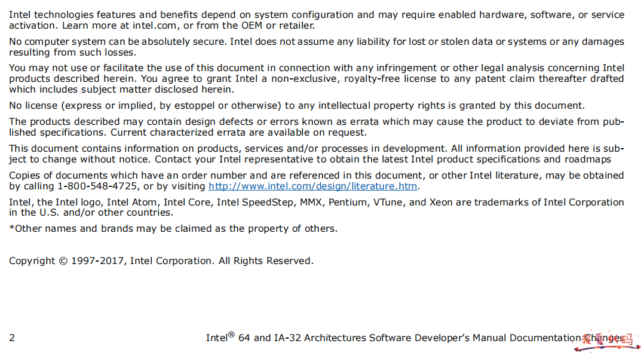
Task: Click 'All Rights Reserved.' text
Action: coord(266,261)
